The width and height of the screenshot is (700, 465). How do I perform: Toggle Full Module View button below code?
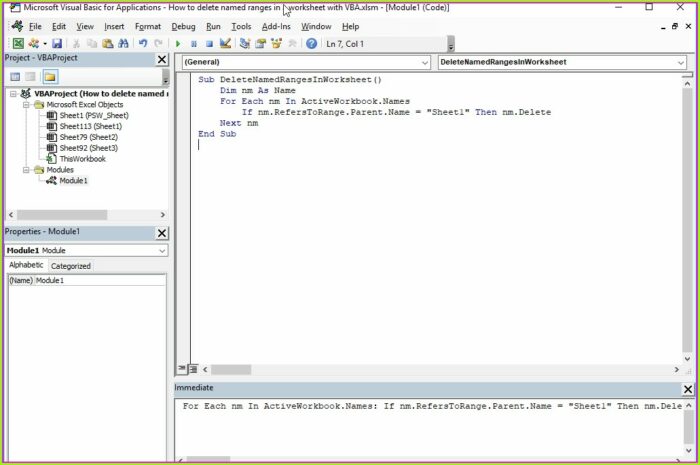click(x=193, y=369)
